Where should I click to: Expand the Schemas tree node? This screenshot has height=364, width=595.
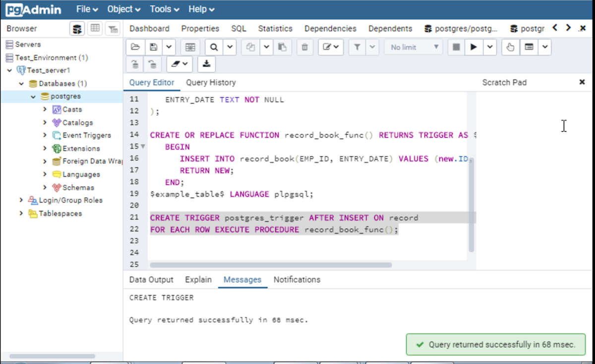[x=45, y=187]
